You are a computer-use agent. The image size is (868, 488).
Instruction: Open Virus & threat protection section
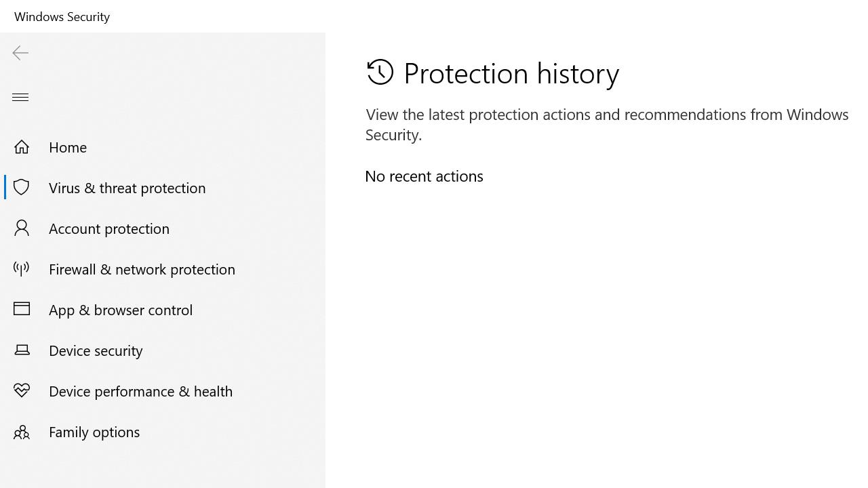click(x=127, y=188)
